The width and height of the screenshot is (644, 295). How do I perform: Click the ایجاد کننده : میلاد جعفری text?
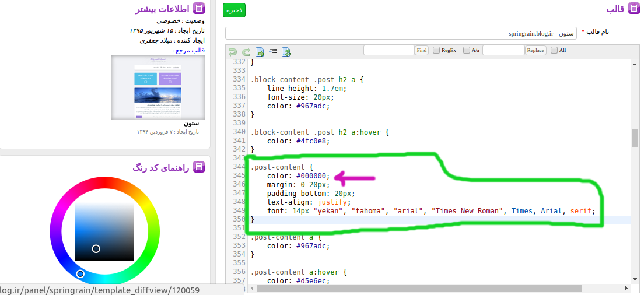(x=172, y=41)
